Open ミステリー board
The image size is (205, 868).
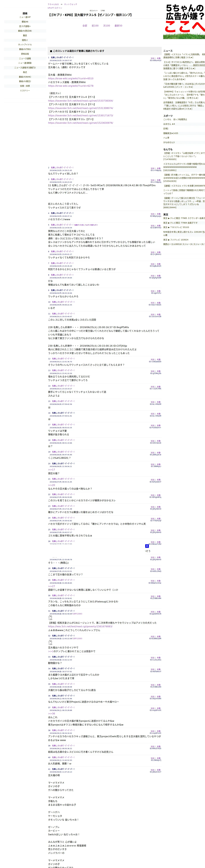pos(25,91)
